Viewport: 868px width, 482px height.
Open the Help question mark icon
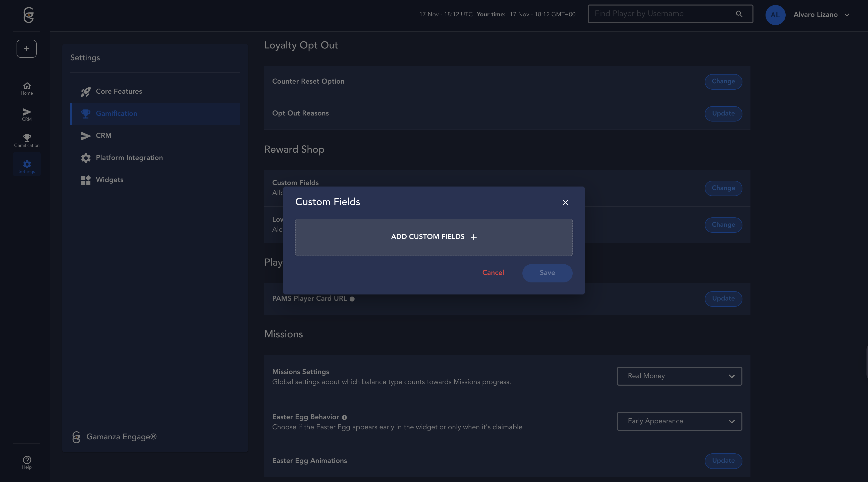pos(27,462)
